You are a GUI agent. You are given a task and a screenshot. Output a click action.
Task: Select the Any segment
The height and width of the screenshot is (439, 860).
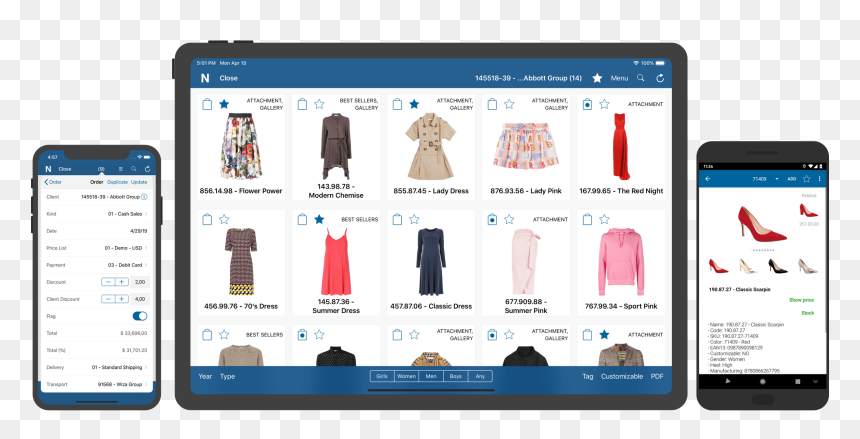480,376
